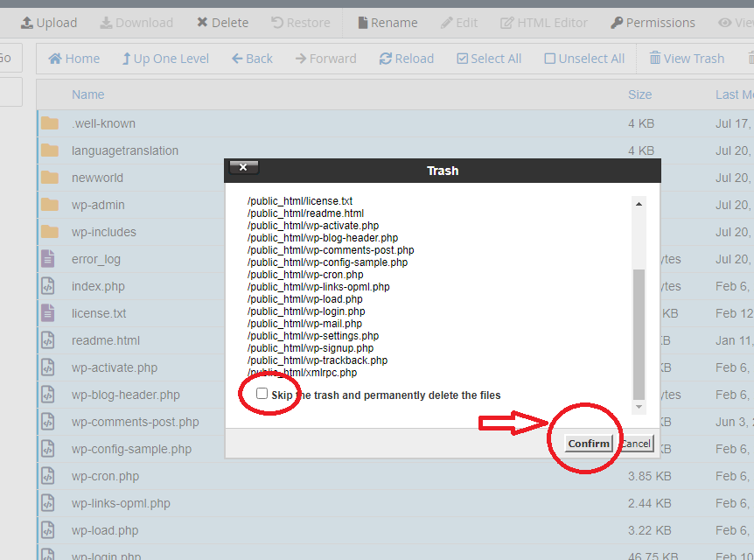This screenshot has width=754, height=560.
Task: Select the newworld folder name
Action: 98,178
